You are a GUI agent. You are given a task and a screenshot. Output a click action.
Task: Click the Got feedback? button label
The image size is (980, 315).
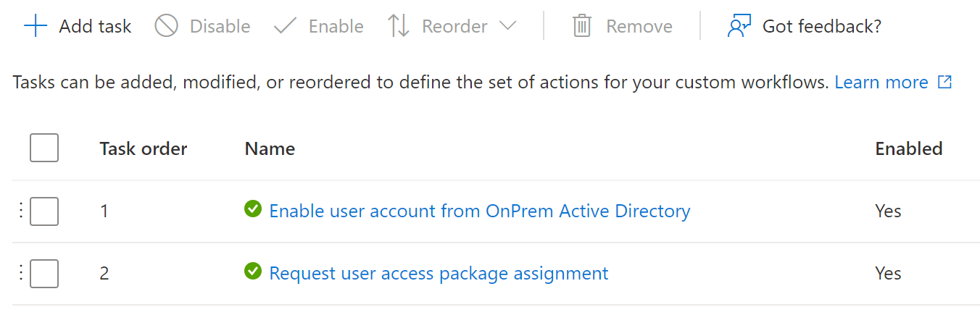[822, 27]
